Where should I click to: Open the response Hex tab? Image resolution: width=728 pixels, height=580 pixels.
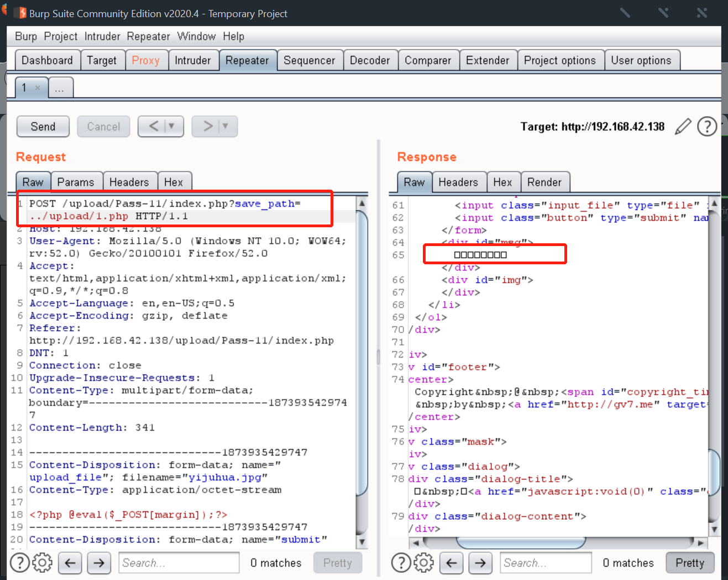click(503, 182)
